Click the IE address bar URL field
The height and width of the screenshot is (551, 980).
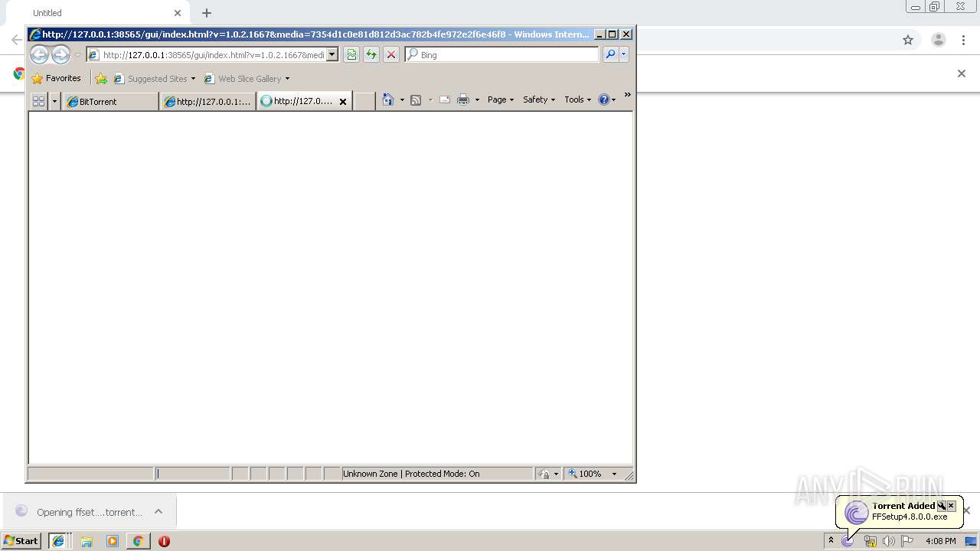pyautogui.click(x=213, y=54)
